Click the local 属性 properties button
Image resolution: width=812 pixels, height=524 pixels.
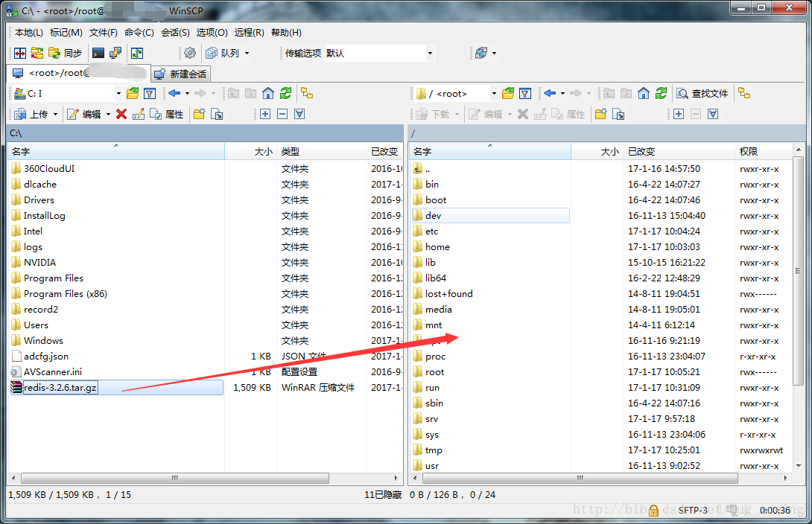[x=167, y=114]
